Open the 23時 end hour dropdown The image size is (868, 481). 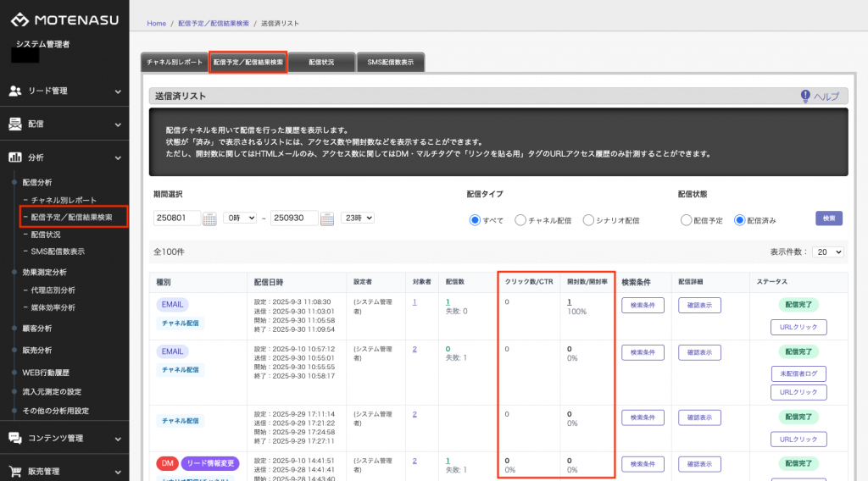(357, 218)
